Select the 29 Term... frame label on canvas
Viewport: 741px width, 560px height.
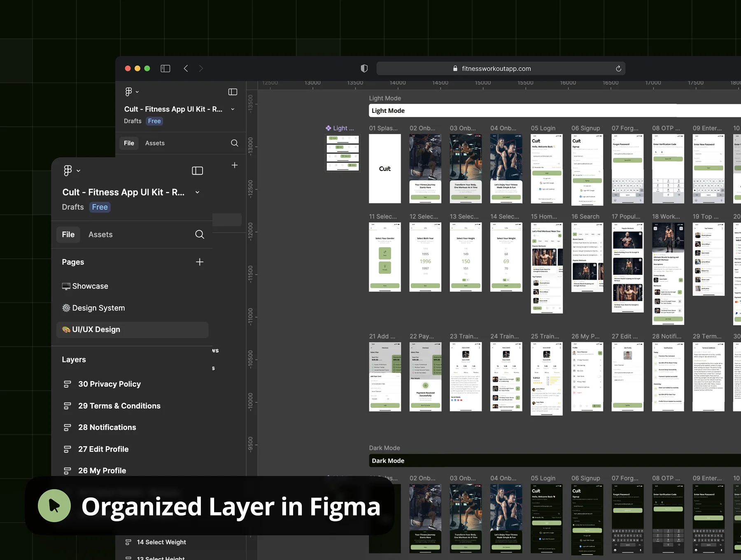(x=707, y=336)
